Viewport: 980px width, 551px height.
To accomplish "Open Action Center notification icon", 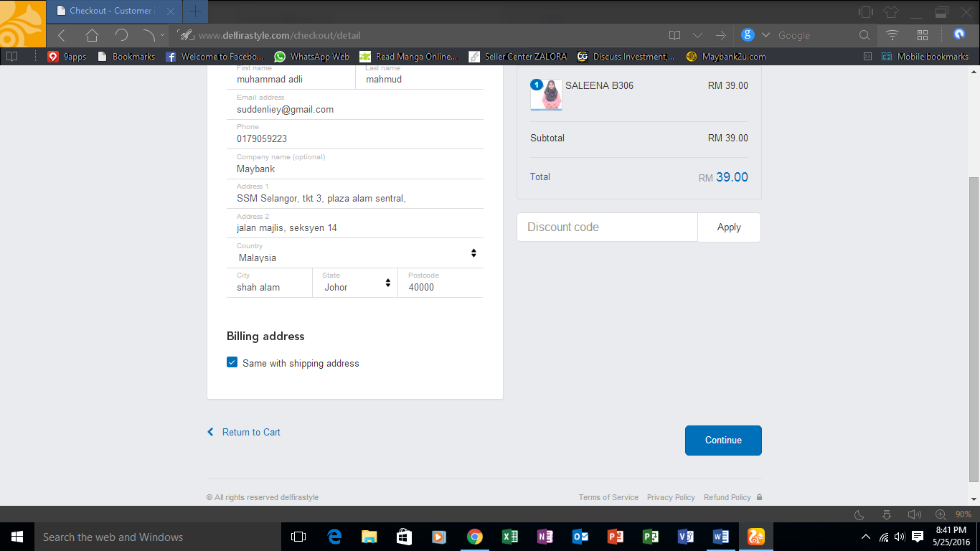I will (x=918, y=537).
